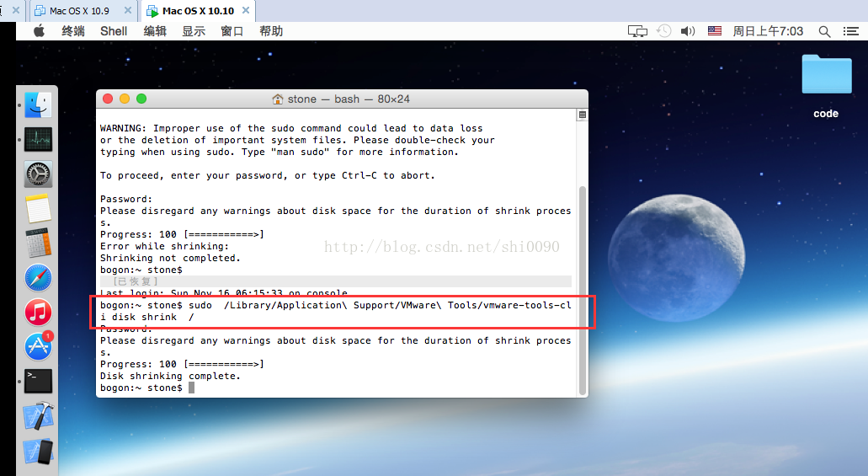Close the Mac OS X 10.9 tab

(128, 10)
